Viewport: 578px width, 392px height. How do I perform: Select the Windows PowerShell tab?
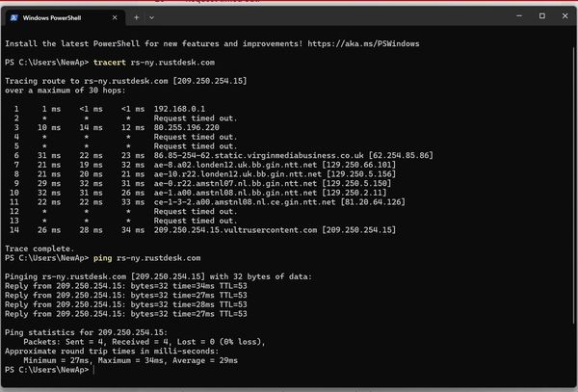click(x=60, y=16)
